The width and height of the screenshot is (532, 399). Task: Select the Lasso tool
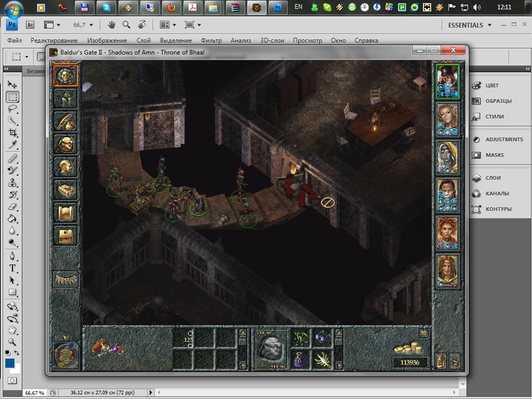click(x=12, y=109)
